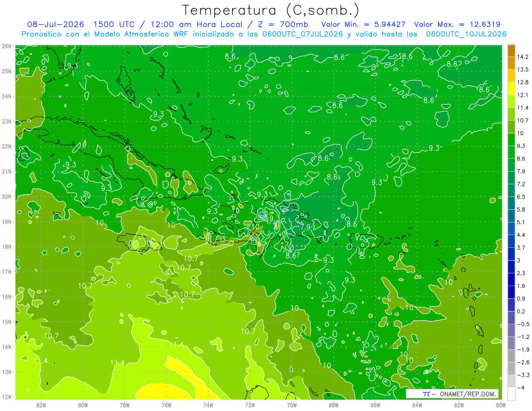Click the '08-Jul-2026' forecast date text
This screenshot has width=532, height=411.
point(55,24)
